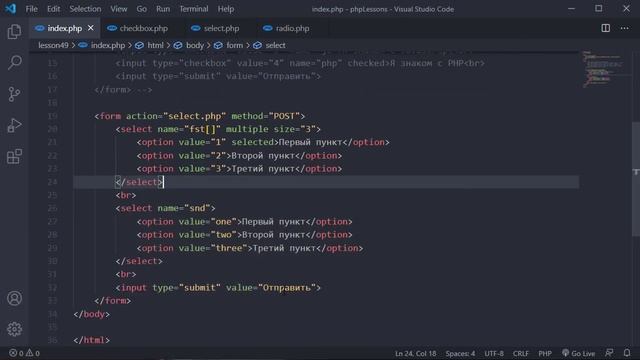Open the Selection menu

[85, 9]
